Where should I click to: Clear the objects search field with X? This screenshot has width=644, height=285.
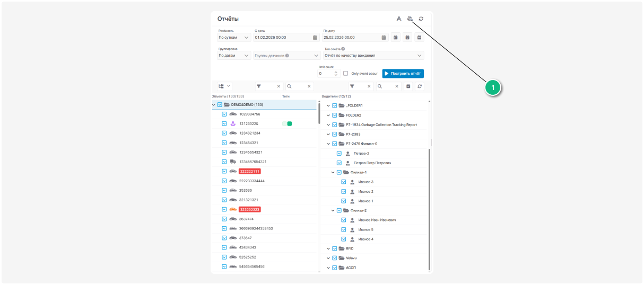[x=309, y=86]
